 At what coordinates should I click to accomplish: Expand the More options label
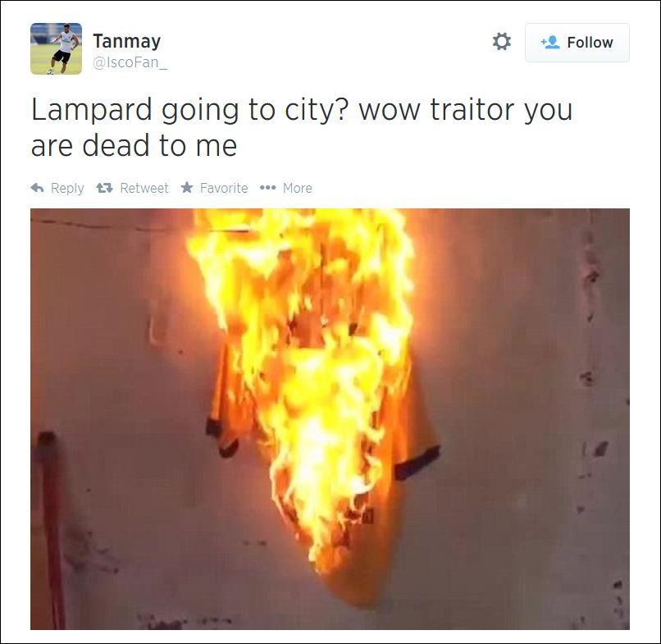pyautogui.click(x=297, y=188)
